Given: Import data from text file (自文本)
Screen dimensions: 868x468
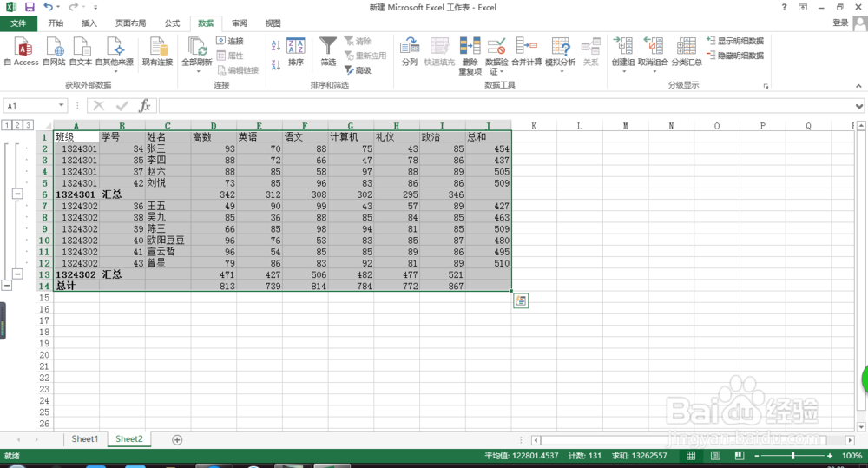Looking at the screenshot, I should (x=81, y=51).
